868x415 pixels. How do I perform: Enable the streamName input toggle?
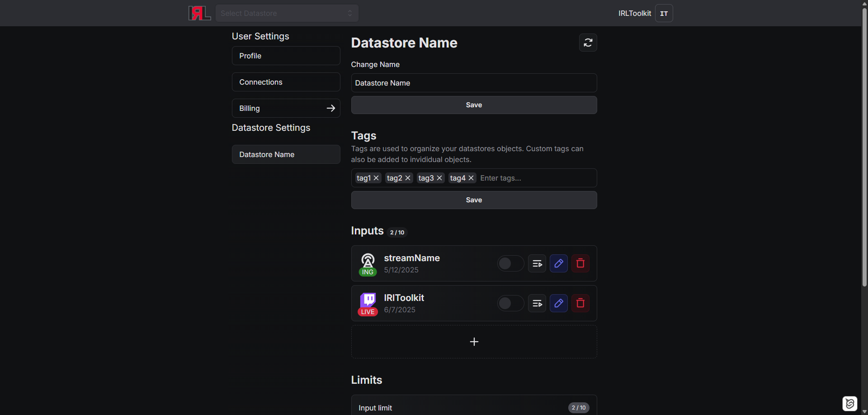510,263
